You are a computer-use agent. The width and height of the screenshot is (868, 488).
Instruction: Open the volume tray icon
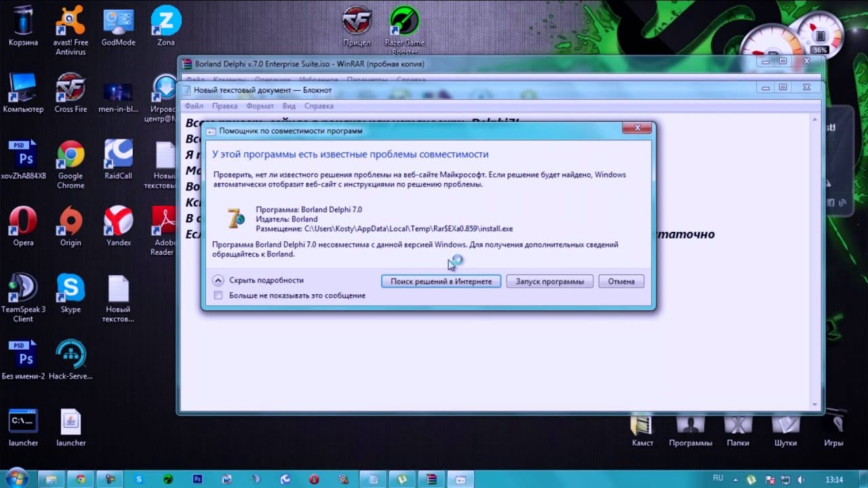(x=801, y=479)
